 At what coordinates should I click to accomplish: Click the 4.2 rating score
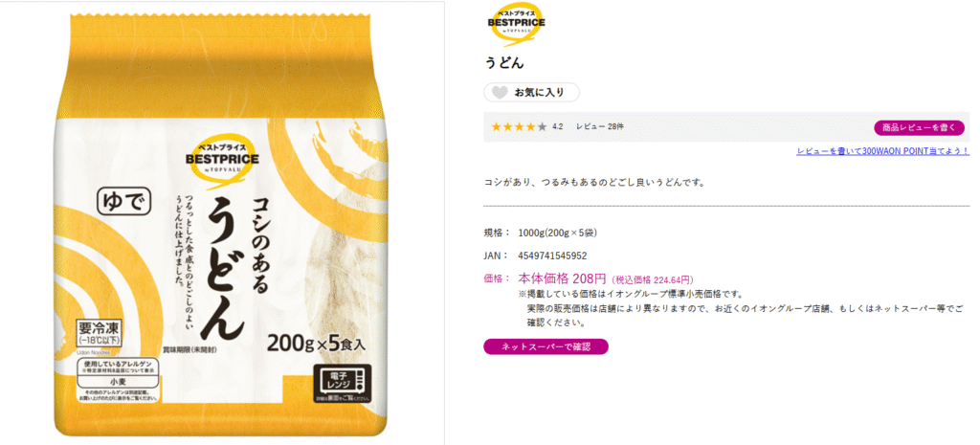tap(558, 127)
